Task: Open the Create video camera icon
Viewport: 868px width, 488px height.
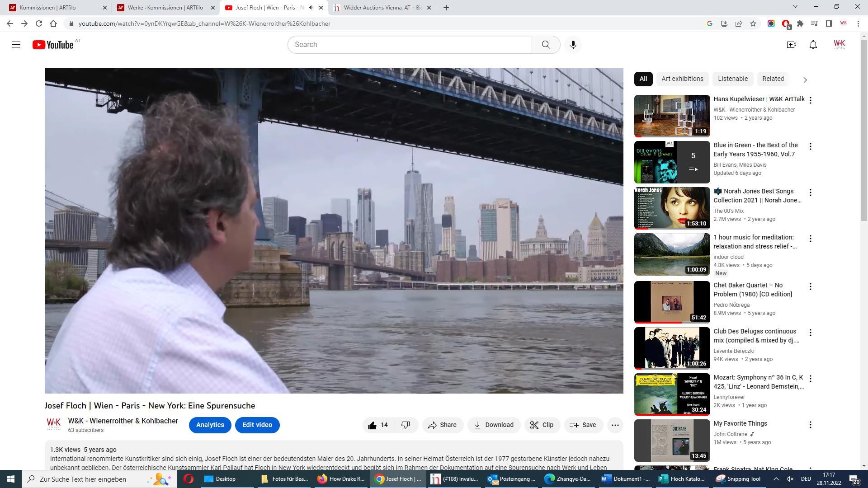Action: pyautogui.click(x=791, y=44)
